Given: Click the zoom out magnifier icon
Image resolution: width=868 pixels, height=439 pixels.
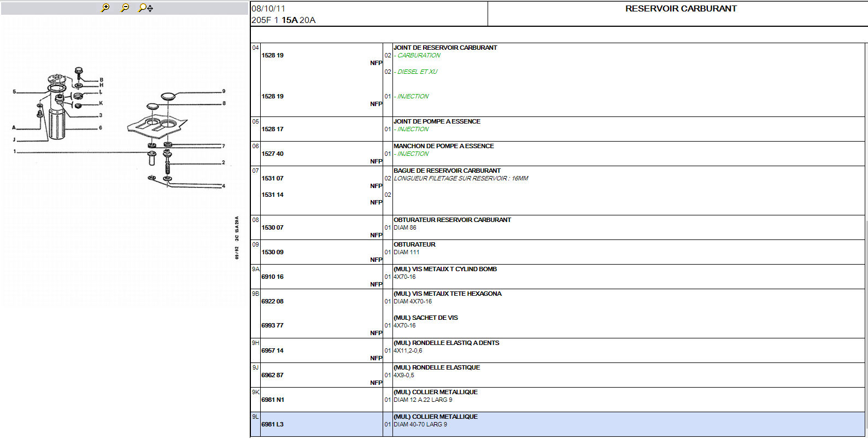Looking at the screenshot, I should [125, 8].
